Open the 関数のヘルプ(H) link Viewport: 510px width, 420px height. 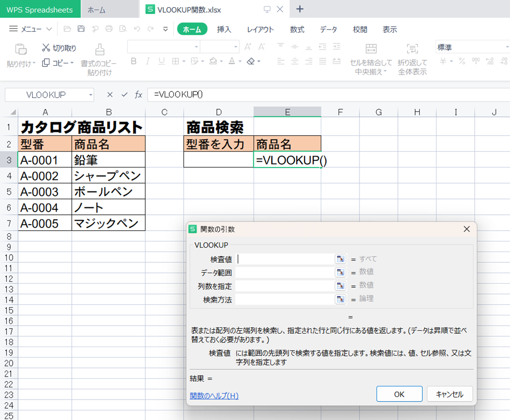(x=214, y=396)
